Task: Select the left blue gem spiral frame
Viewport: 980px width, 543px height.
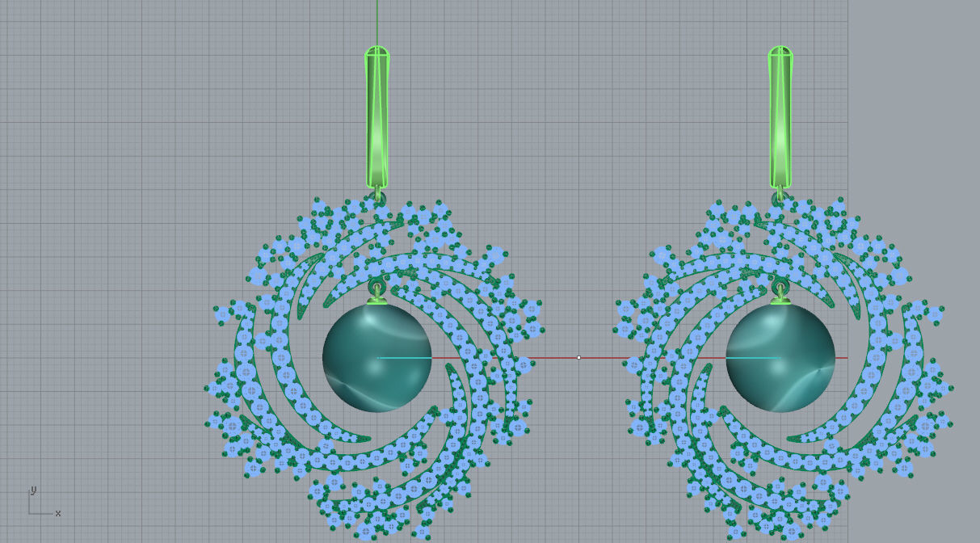Action: tap(376, 368)
